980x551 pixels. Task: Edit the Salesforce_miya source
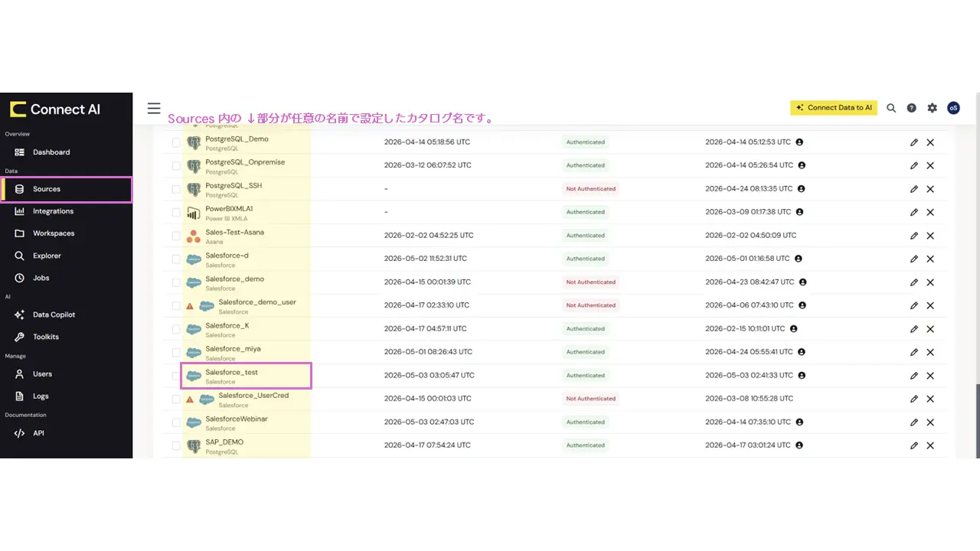(914, 352)
